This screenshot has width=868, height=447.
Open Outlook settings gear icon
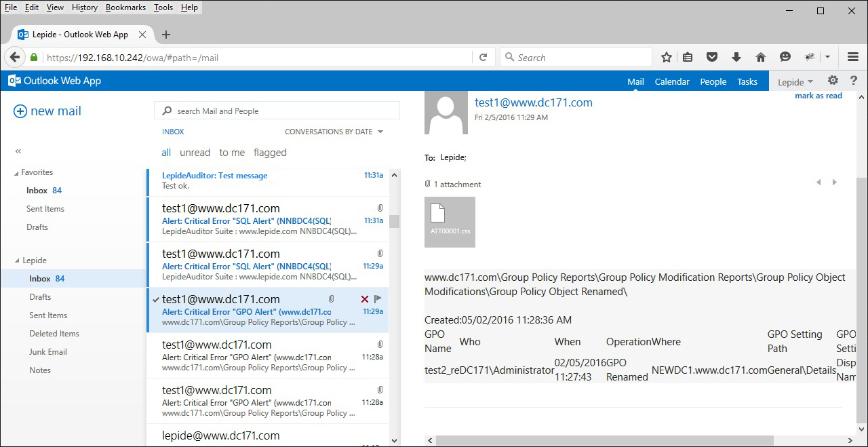(x=833, y=81)
